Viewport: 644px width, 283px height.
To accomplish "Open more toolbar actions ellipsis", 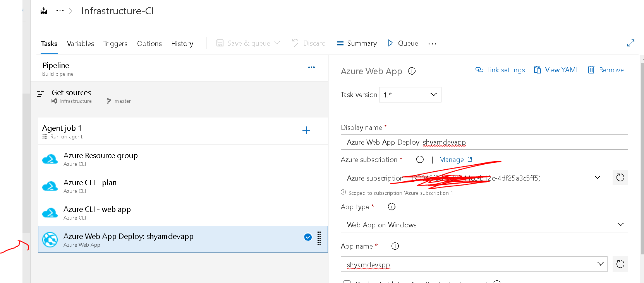I will pyautogui.click(x=433, y=44).
